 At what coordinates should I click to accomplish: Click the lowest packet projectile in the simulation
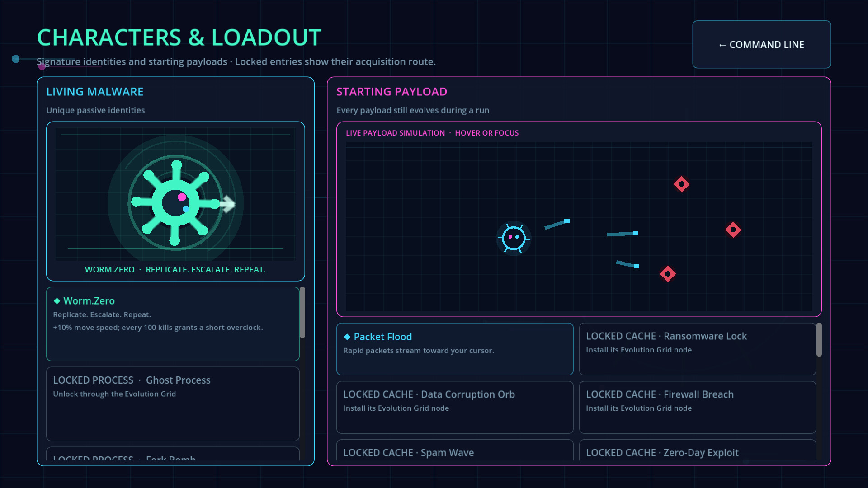627,264
